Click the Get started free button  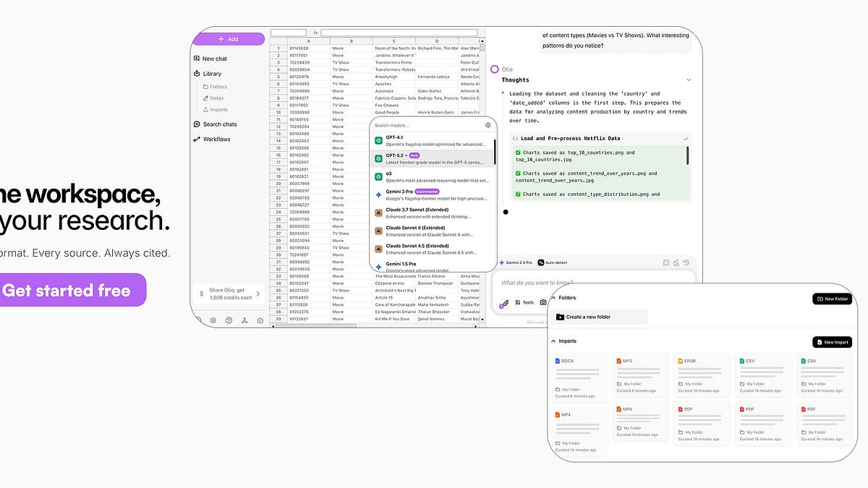[67, 289]
